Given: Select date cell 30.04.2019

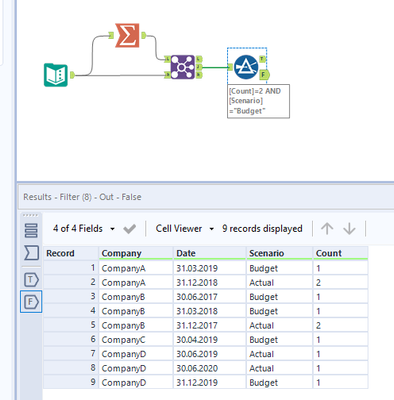Looking at the screenshot, I should (x=209, y=340).
